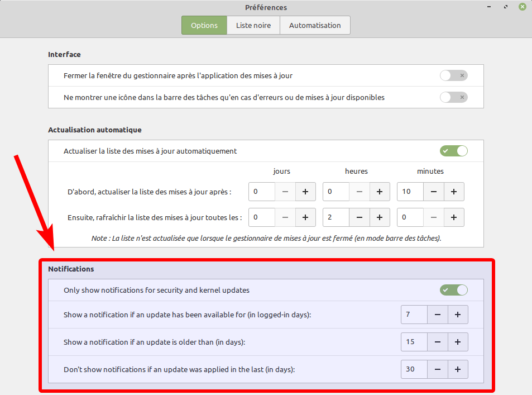Click the older than field showing 15

pyautogui.click(x=414, y=342)
